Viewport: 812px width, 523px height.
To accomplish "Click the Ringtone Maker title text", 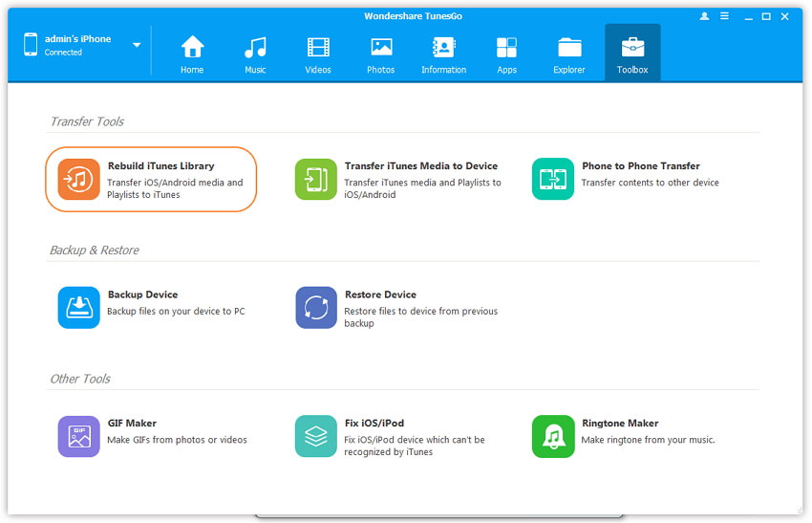I will click(620, 423).
